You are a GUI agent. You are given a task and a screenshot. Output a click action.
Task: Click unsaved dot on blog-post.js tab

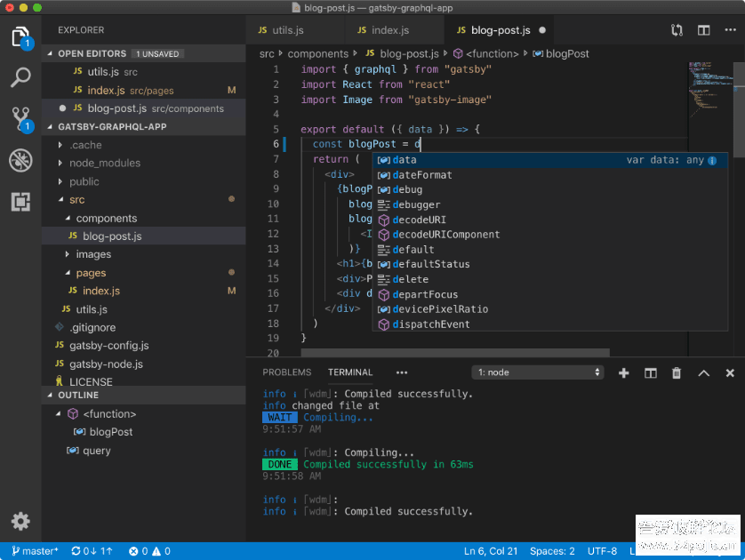coord(542,30)
